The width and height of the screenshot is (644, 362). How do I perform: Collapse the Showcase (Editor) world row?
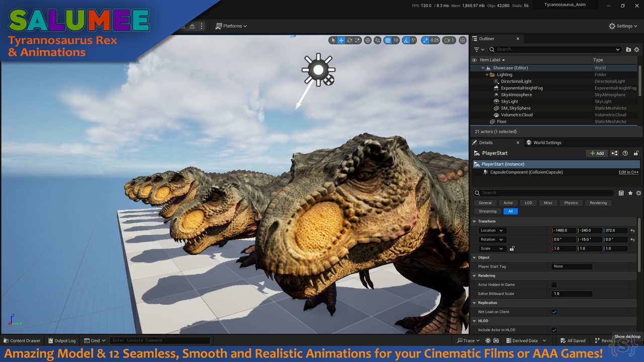coord(483,68)
